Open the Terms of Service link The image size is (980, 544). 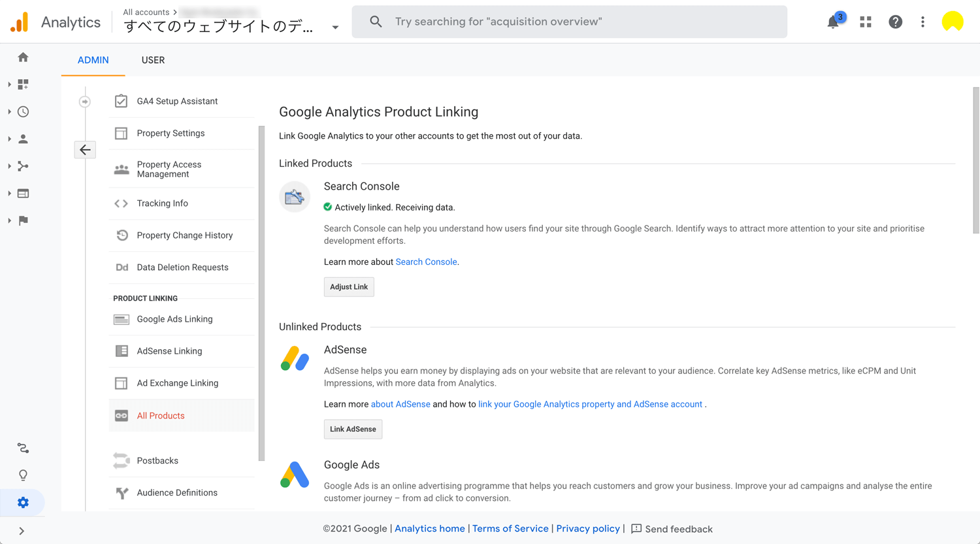(510, 529)
